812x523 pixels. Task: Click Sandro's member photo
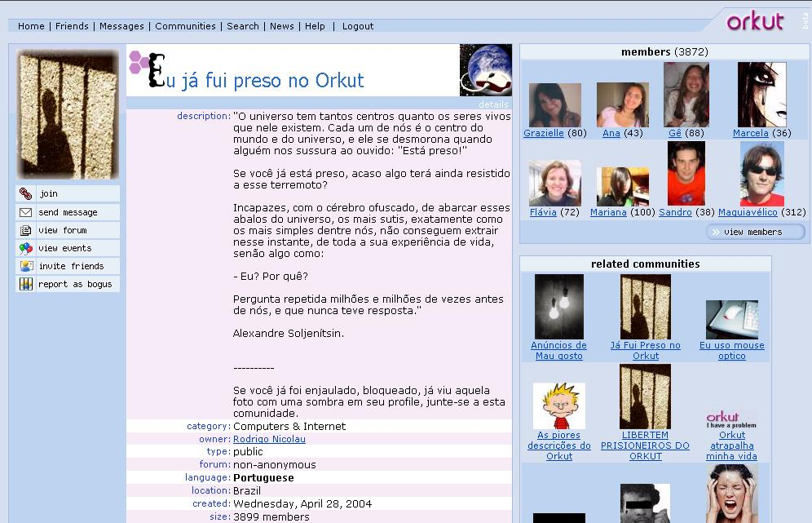686,173
